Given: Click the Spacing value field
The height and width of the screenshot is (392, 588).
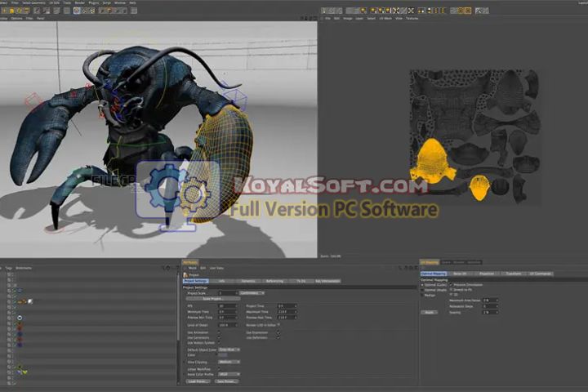Looking at the screenshot, I should pyautogui.click(x=491, y=312).
